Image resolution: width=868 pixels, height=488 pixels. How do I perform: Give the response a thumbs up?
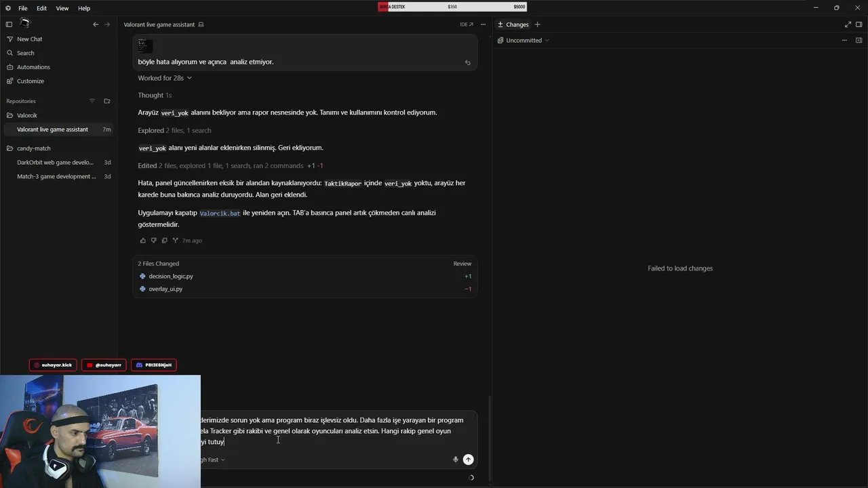[142, 241]
